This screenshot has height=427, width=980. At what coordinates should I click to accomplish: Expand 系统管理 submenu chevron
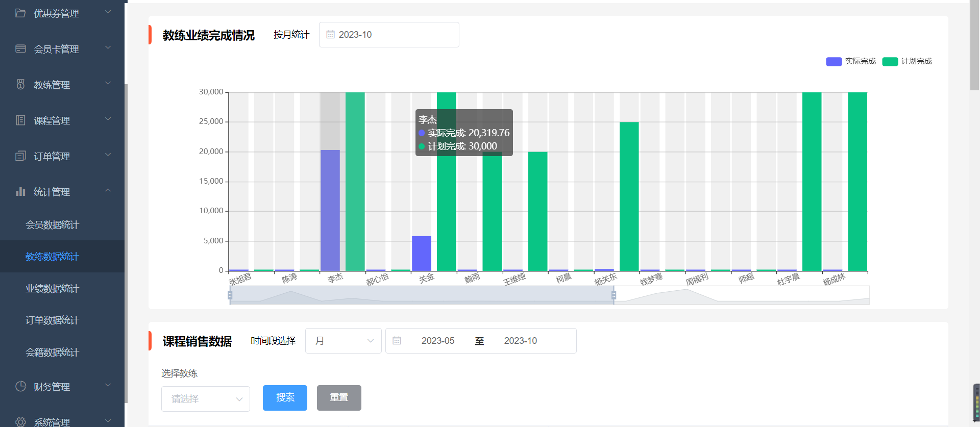click(x=108, y=421)
